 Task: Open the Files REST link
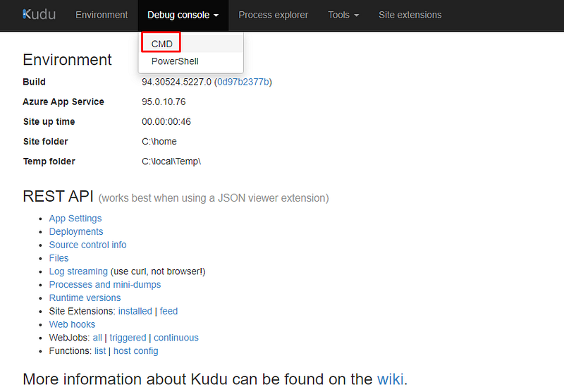(59, 258)
